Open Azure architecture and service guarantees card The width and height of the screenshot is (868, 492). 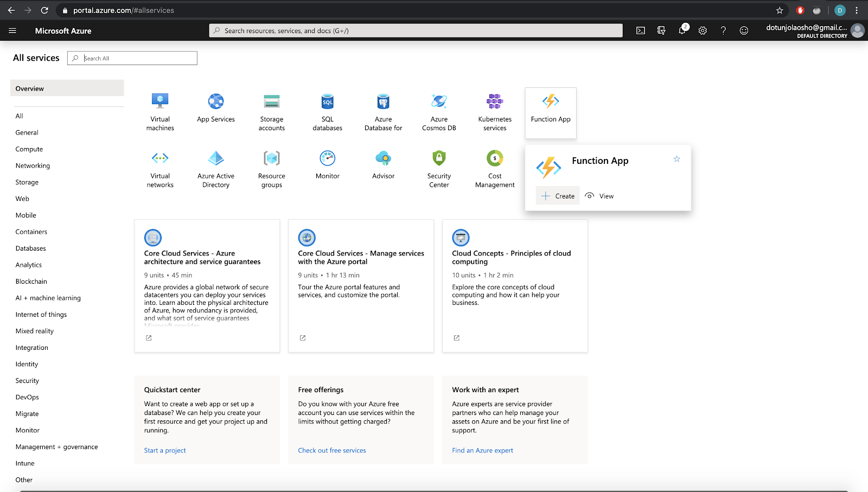tap(207, 286)
